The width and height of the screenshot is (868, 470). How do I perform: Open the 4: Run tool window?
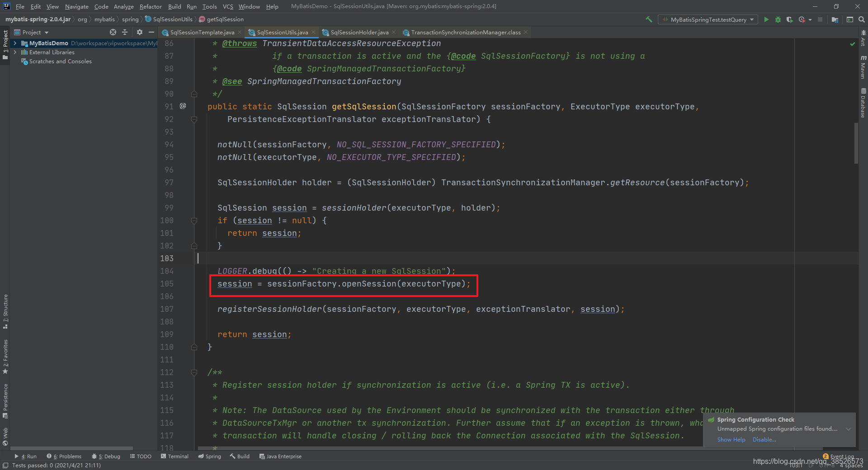click(x=26, y=456)
